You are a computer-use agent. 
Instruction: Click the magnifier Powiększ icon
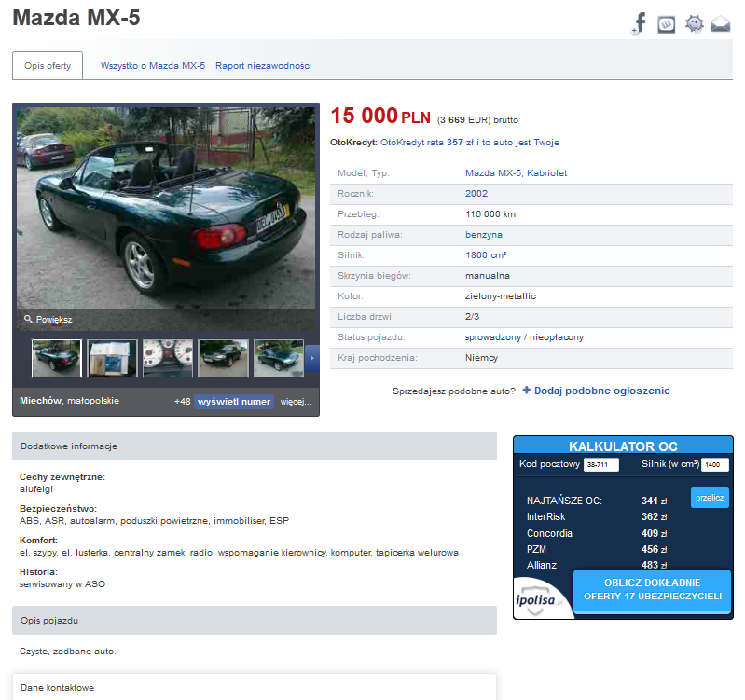(29, 319)
